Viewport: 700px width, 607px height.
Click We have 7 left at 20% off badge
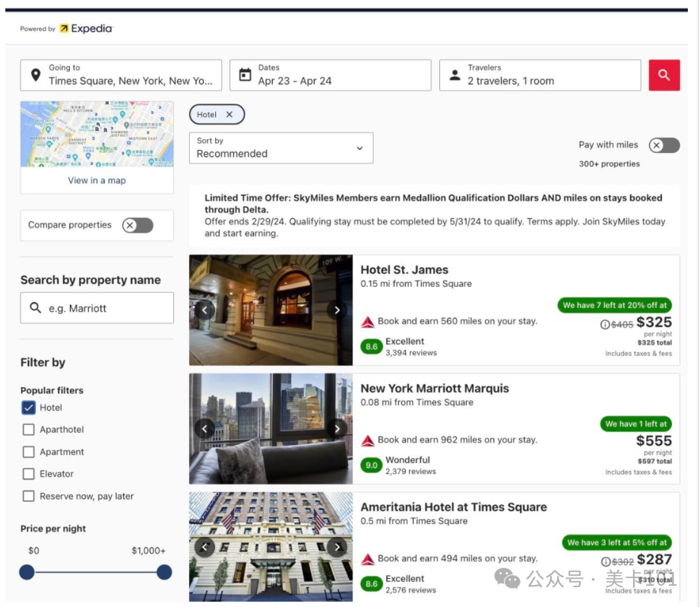[x=615, y=305]
